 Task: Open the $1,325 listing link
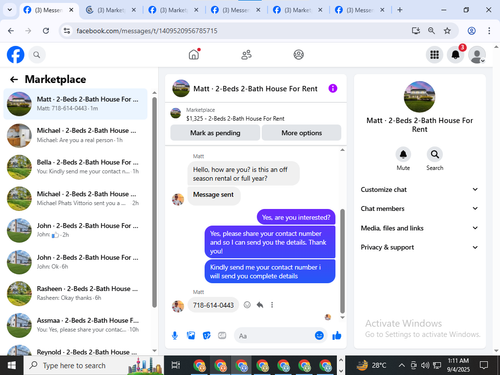pyautogui.click(x=235, y=118)
